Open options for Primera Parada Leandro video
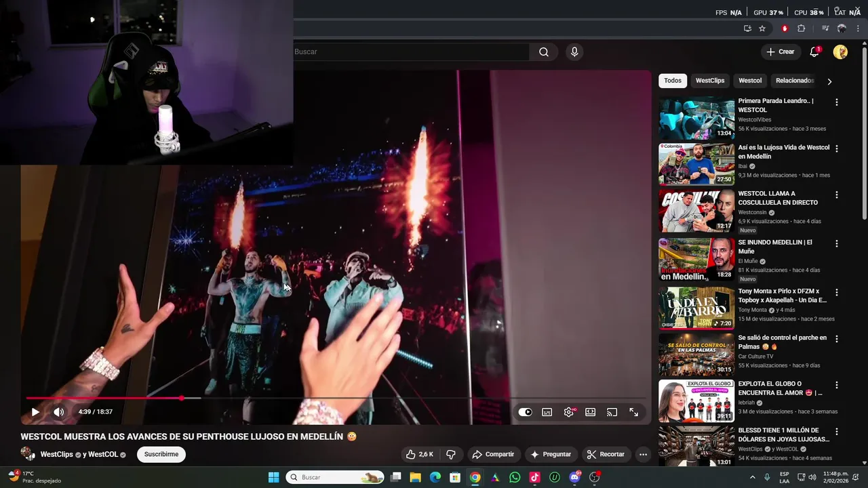868x488 pixels. [x=836, y=102]
